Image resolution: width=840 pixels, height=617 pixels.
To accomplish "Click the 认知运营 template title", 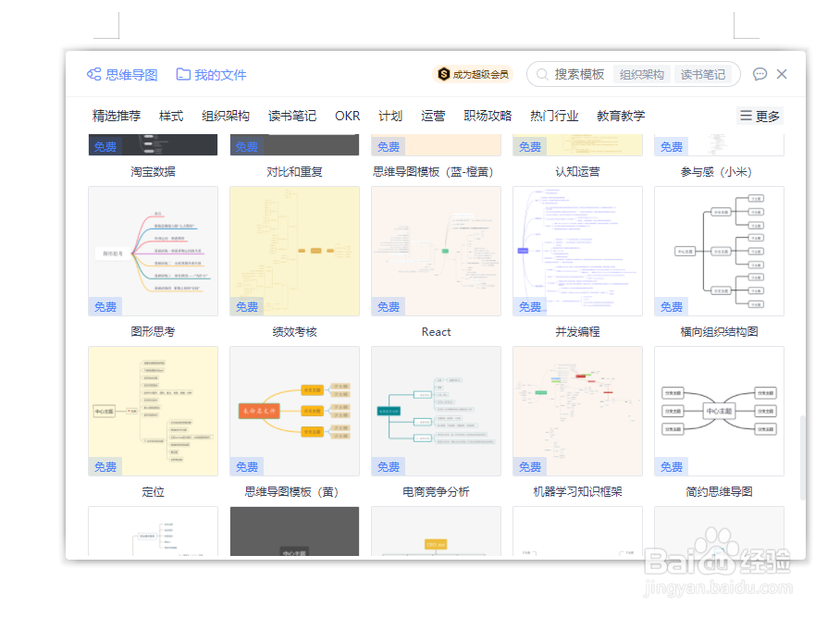I will (577, 171).
